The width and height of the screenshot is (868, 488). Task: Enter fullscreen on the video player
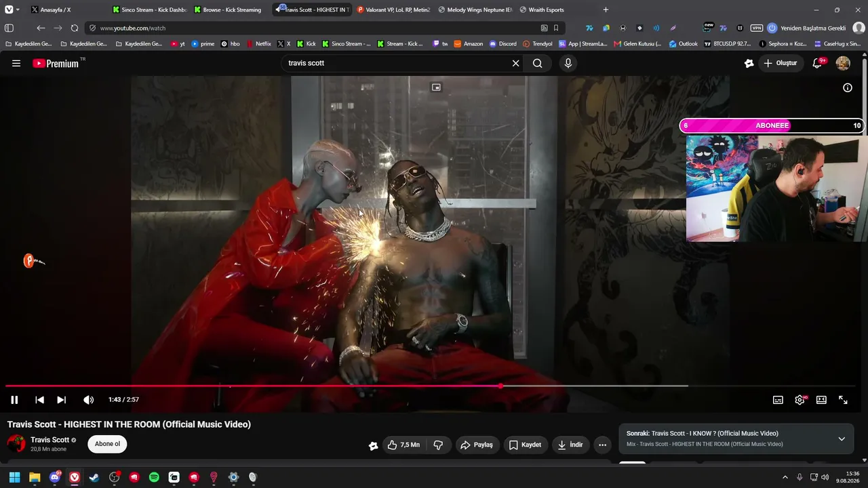(843, 400)
